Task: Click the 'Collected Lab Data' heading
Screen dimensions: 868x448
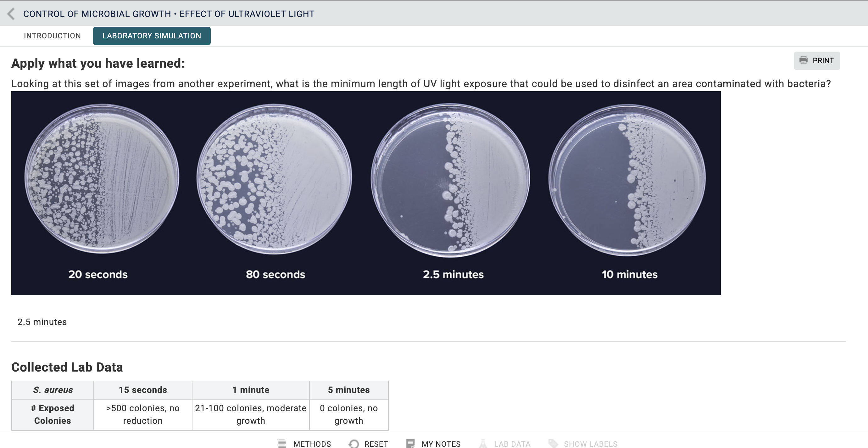Action: click(x=67, y=367)
